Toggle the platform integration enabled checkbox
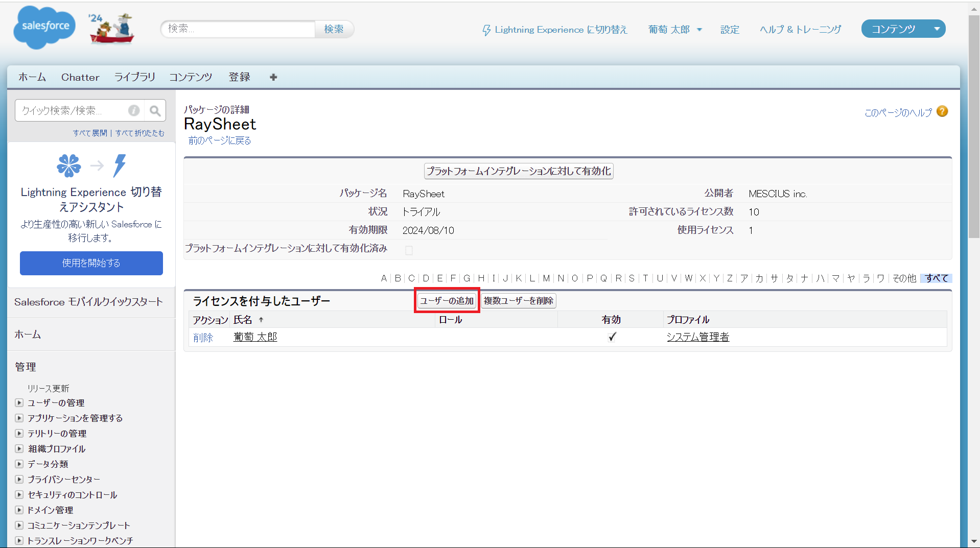The height and width of the screenshot is (548, 980). [x=409, y=250]
